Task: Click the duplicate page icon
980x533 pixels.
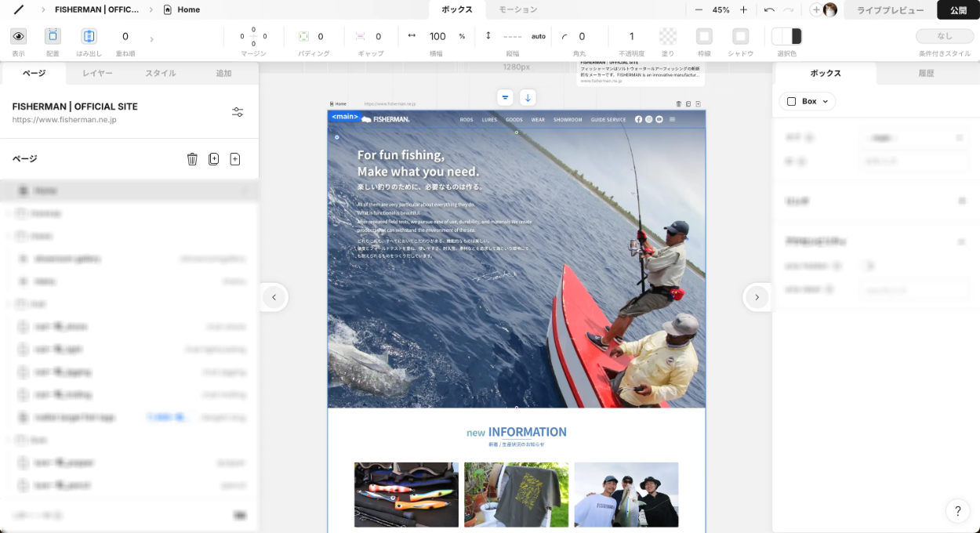Action: tap(213, 159)
